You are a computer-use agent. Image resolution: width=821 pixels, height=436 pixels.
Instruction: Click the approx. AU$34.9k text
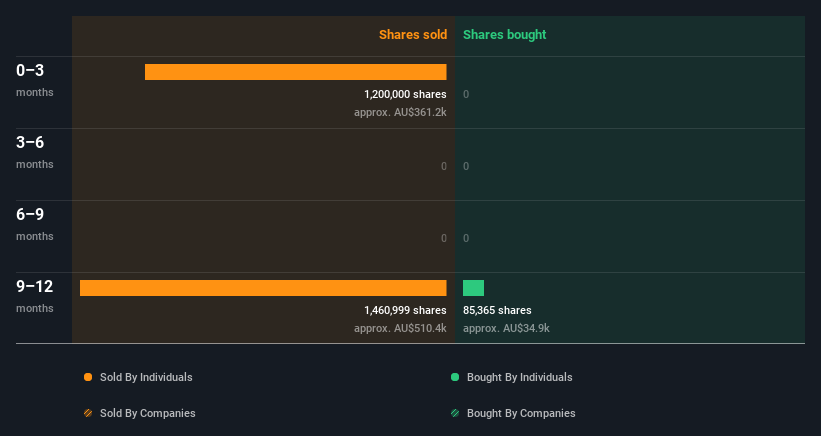click(x=506, y=328)
